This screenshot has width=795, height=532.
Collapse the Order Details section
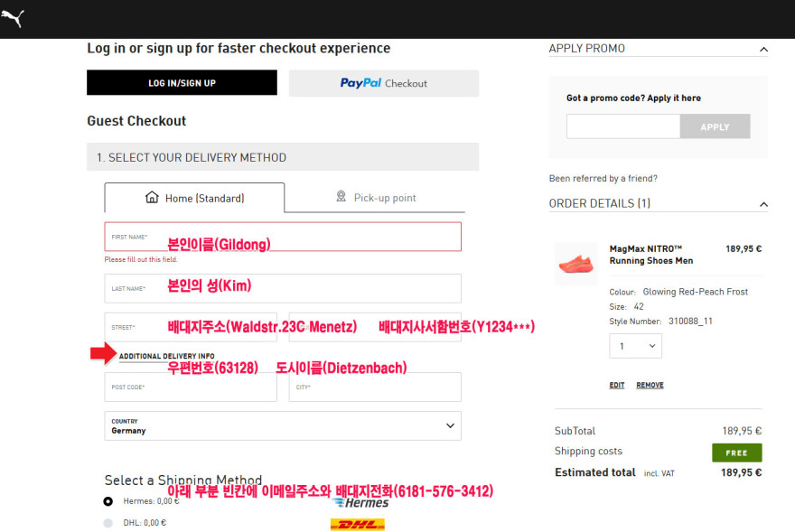(763, 204)
